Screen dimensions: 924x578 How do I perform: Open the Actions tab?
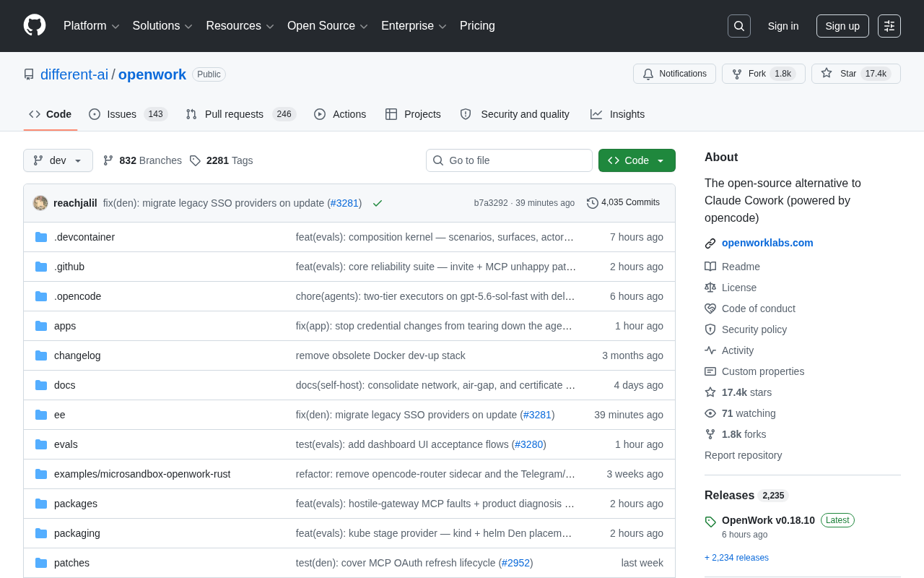coord(340,114)
